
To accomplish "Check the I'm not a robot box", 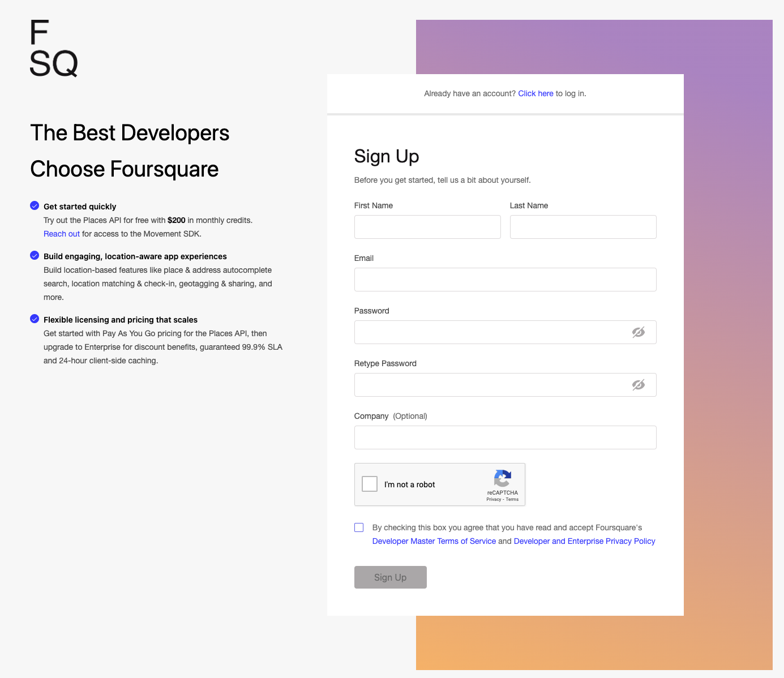I will (370, 484).
